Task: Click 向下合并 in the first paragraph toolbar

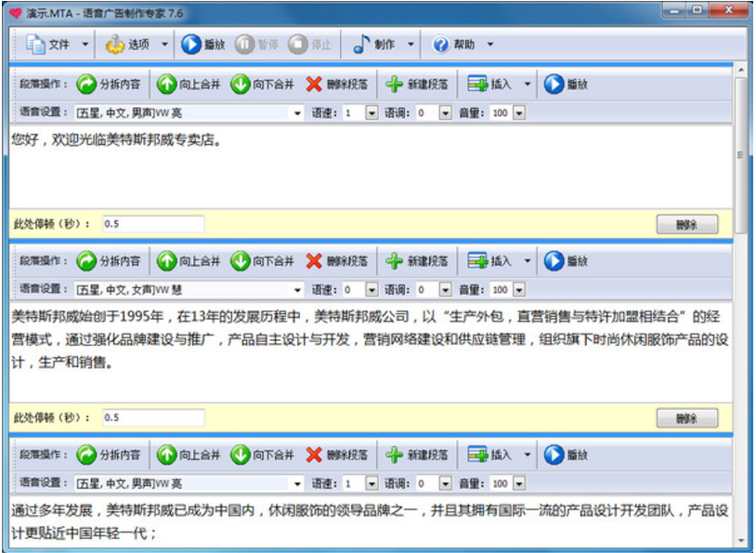Action: coord(262,85)
